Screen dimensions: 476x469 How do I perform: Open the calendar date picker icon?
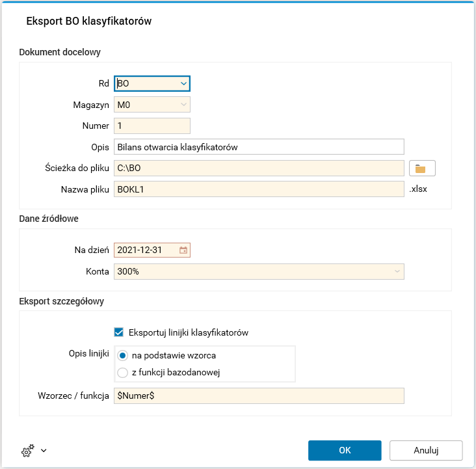[x=183, y=250]
